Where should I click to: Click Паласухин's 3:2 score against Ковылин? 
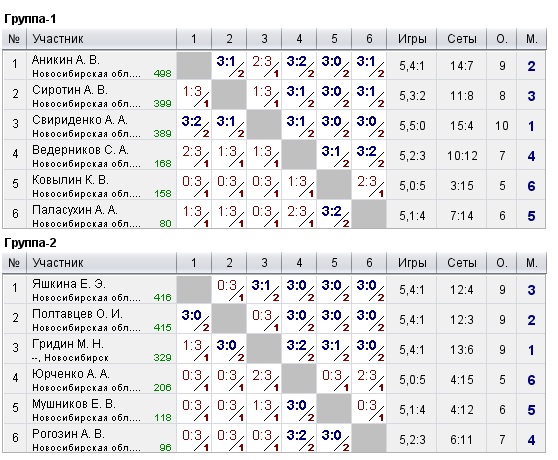(332, 211)
